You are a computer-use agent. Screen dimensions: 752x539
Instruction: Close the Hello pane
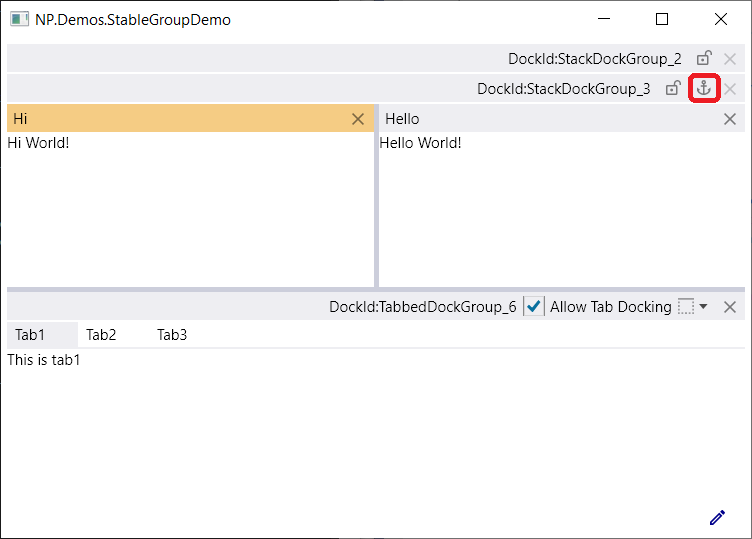click(730, 119)
